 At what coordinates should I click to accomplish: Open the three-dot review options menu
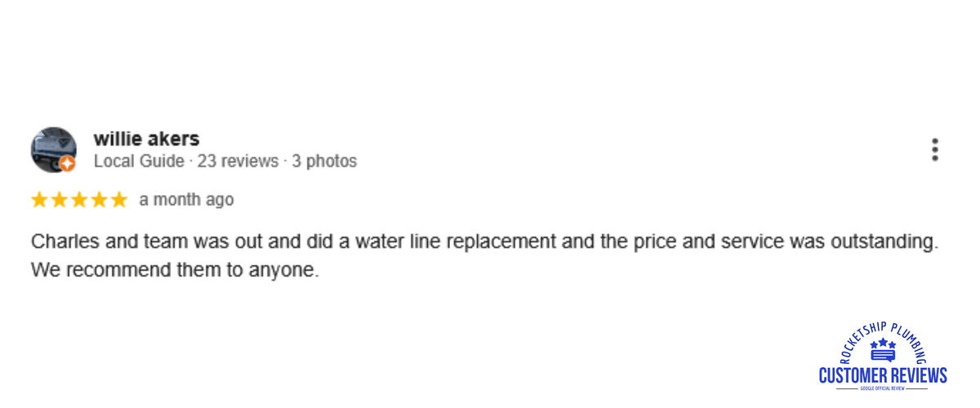pyautogui.click(x=934, y=150)
